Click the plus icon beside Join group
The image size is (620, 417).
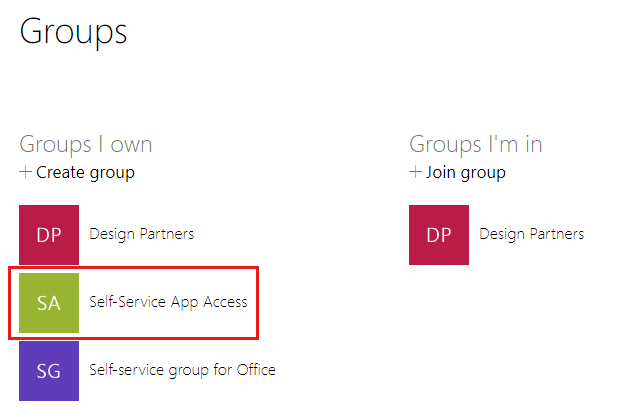(x=416, y=172)
